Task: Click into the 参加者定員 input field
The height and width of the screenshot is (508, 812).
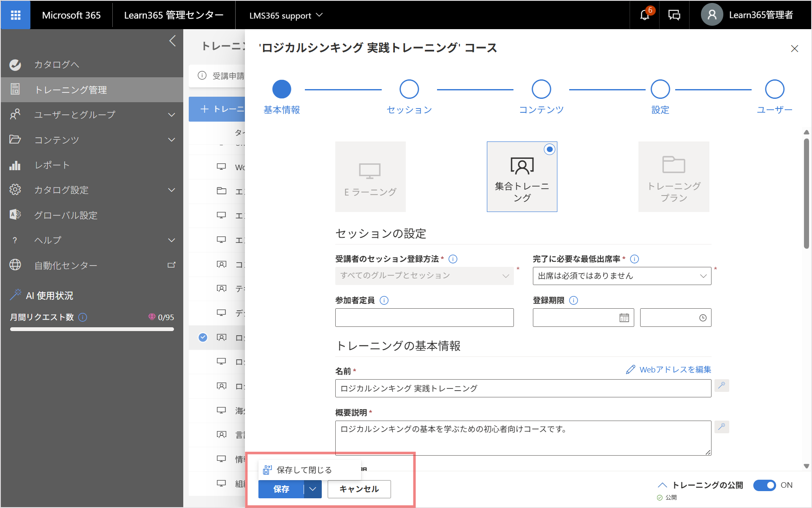Action: 424,318
